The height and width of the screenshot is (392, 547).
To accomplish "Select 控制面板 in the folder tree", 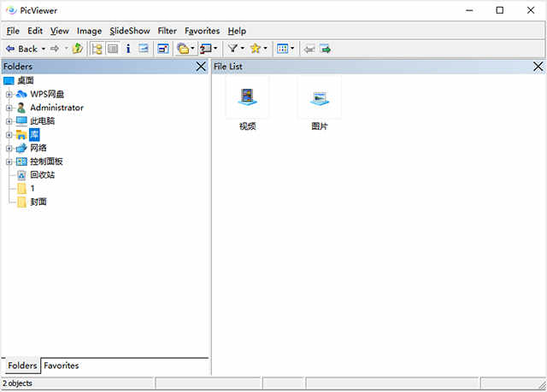I will (x=46, y=161).
